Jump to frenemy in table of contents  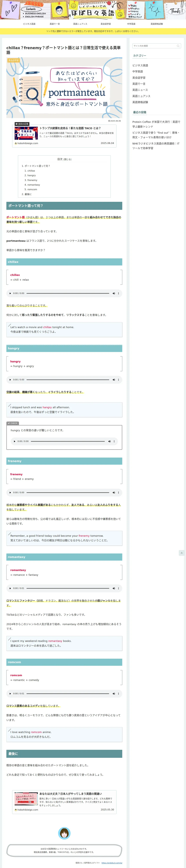point(32,180)
